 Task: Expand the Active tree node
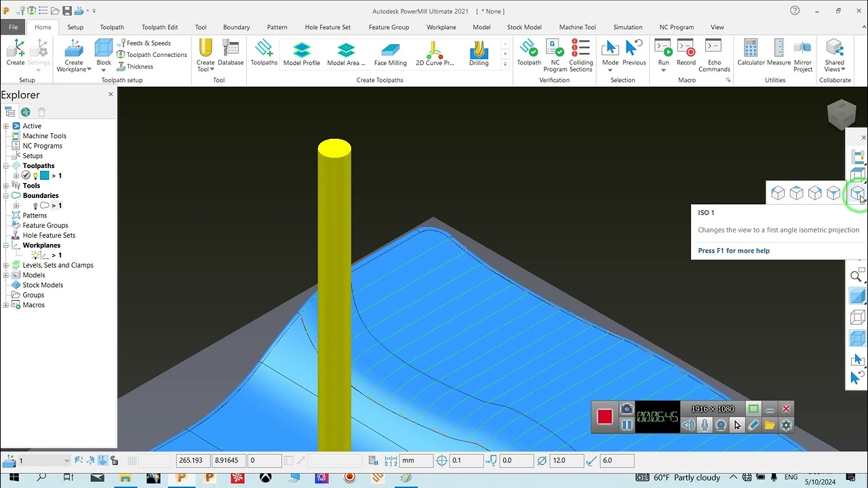(6, 126)
